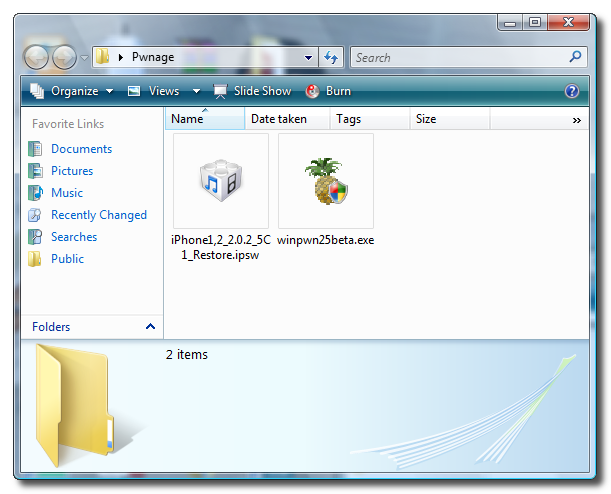Sort by the Name column header
The width and height of the screenshot is (611, 494).
pos(205,118)
